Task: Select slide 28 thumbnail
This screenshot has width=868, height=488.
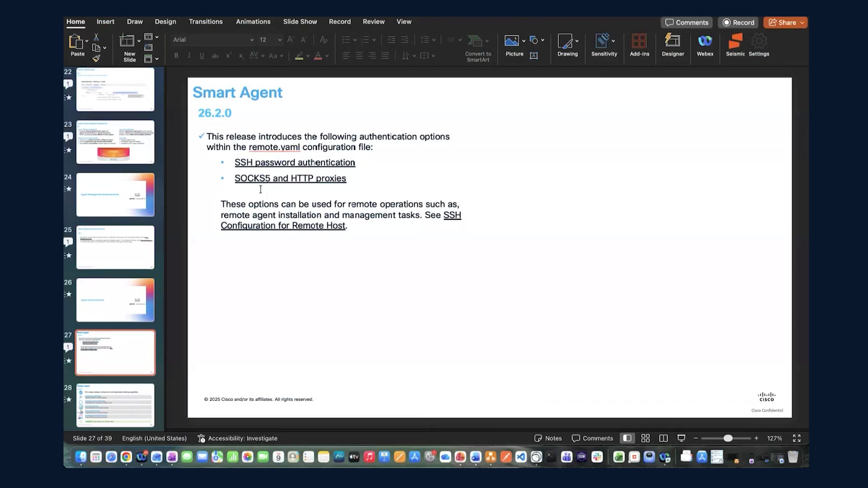Action: pos(115,405)
